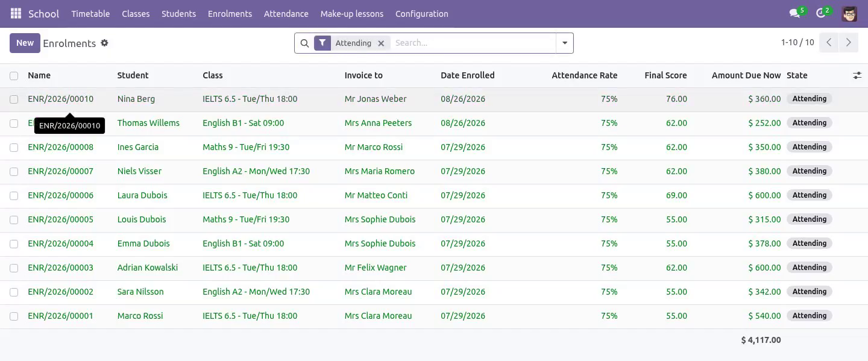Tick checkbox for ENR/2026/00002 row
The width and height of the screenshot is (868, 361).
[14, 292]
